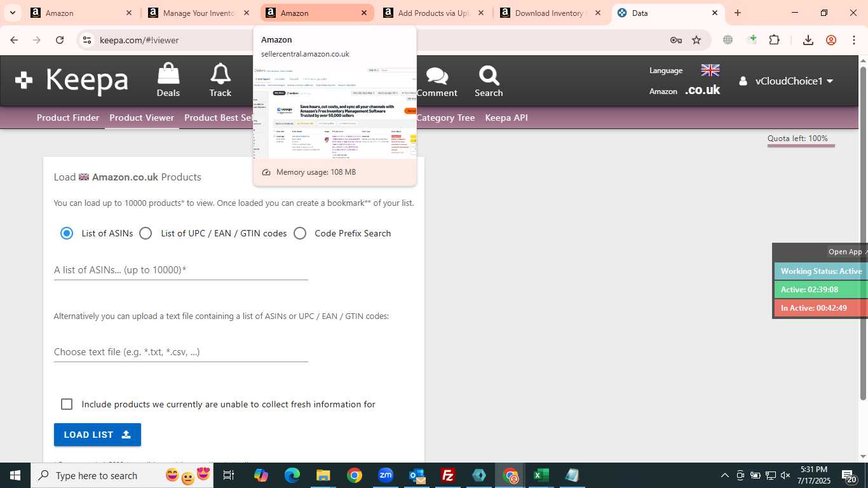Screen dimensions: 868x488
Task: Open Task View from the taskbar
Action: click(229, 475)
